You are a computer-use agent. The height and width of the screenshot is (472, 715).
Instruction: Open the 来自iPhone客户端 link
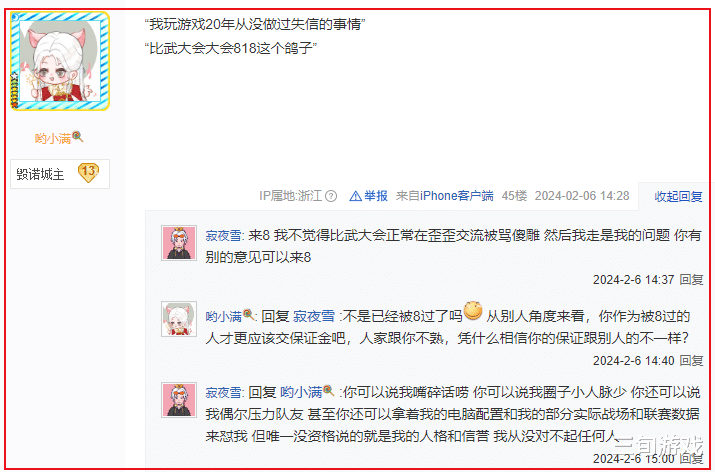[x=445, y=196]
